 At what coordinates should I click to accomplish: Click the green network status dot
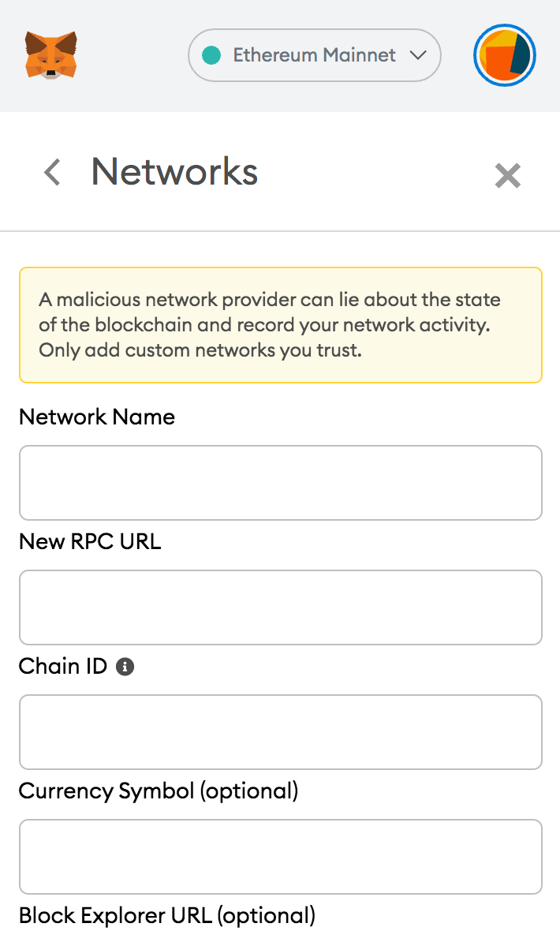[211, 55]
